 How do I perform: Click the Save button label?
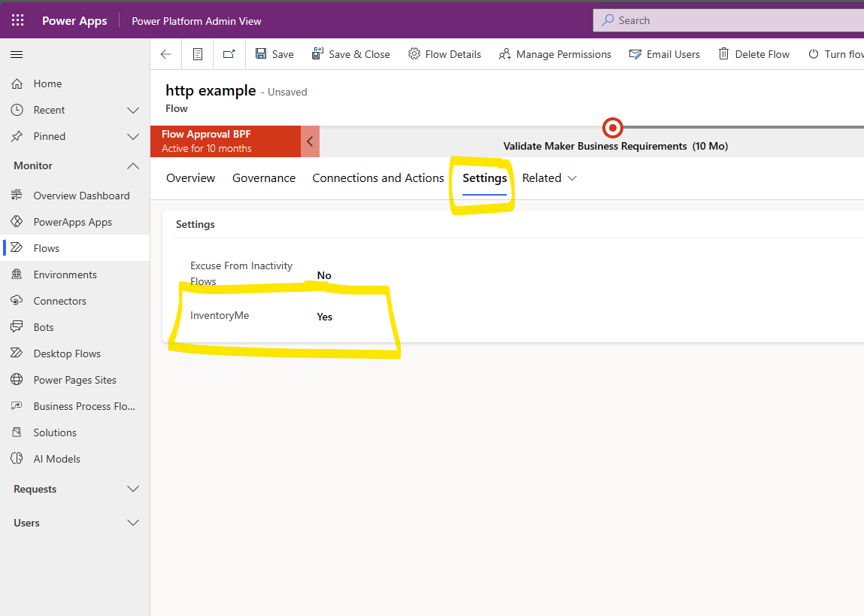point(283,54)
